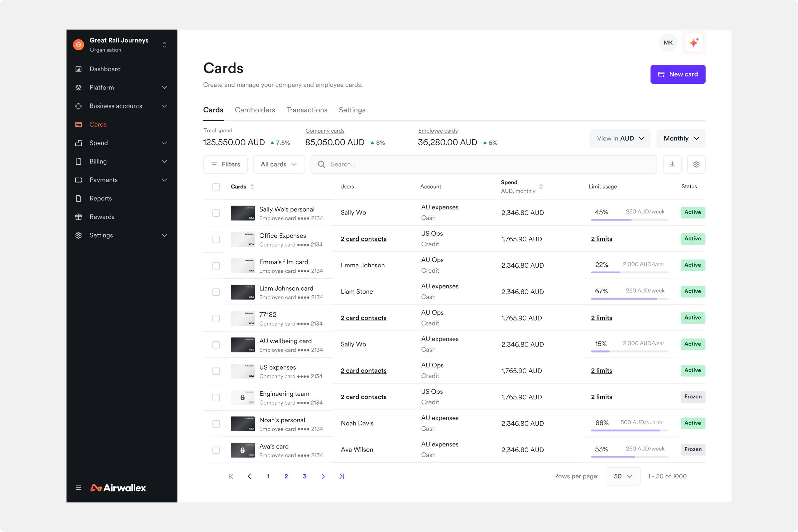798x532 pixels.
Task: Go to page 2
Action: pos(286,476)
